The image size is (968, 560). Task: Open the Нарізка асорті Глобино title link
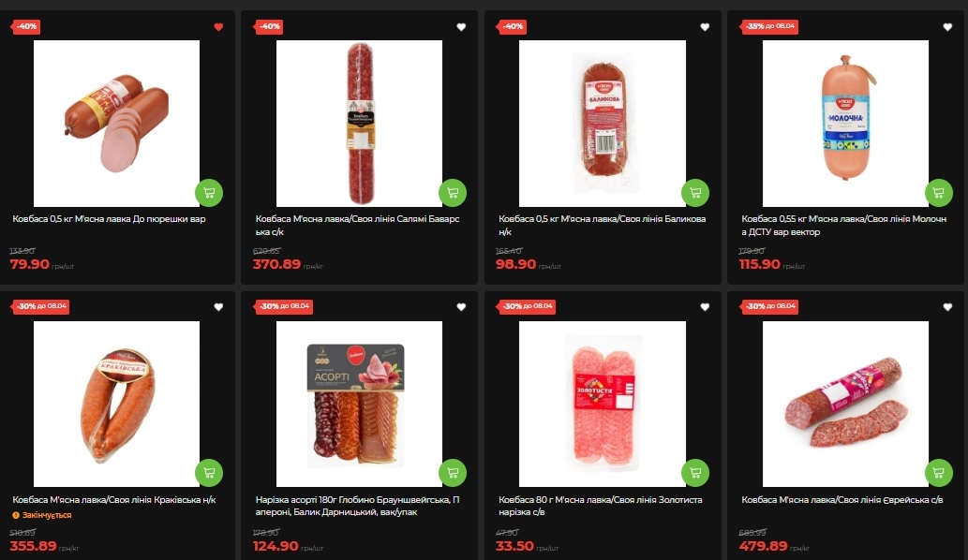[x=357, y=506]
